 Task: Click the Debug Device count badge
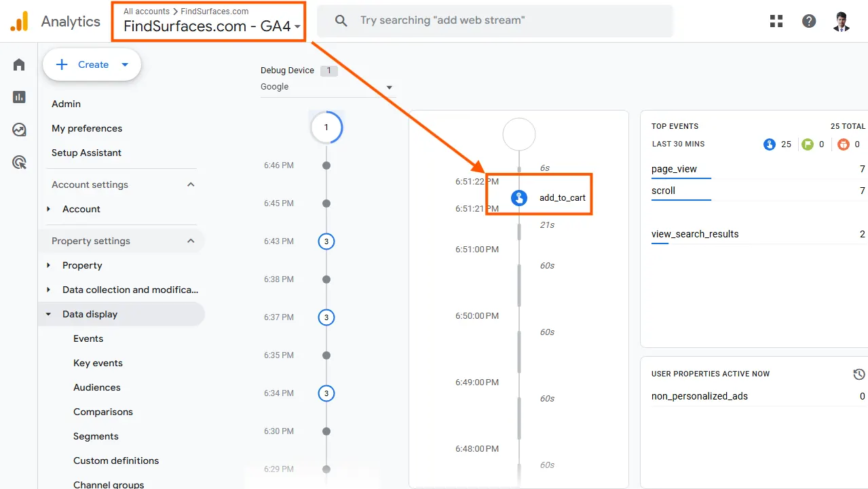[x=328, y=71]
